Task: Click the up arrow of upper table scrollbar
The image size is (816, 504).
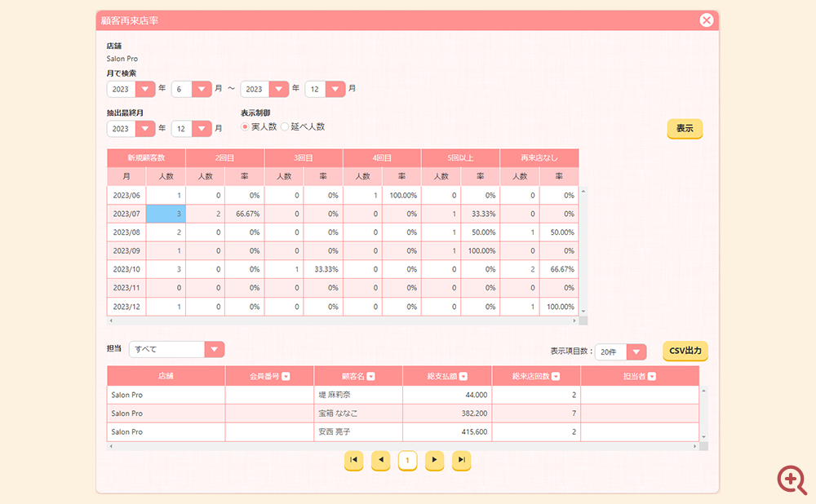Action: [x=583, y=192]
